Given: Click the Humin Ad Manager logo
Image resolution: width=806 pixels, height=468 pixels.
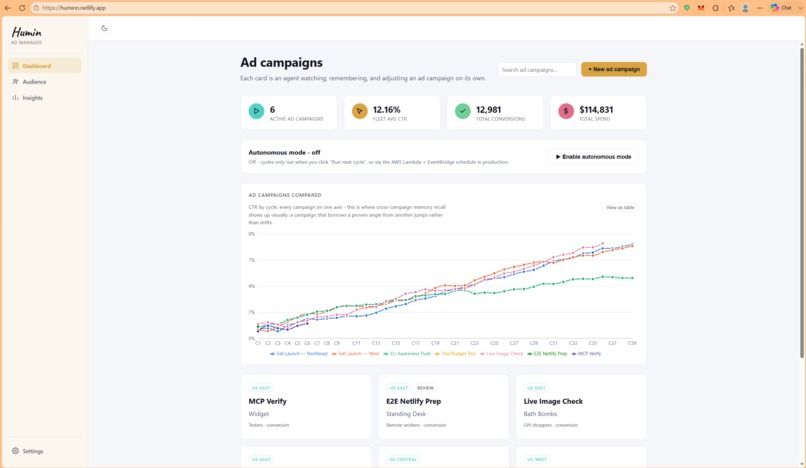Looking at the screenshot, I should pos(27,35).
